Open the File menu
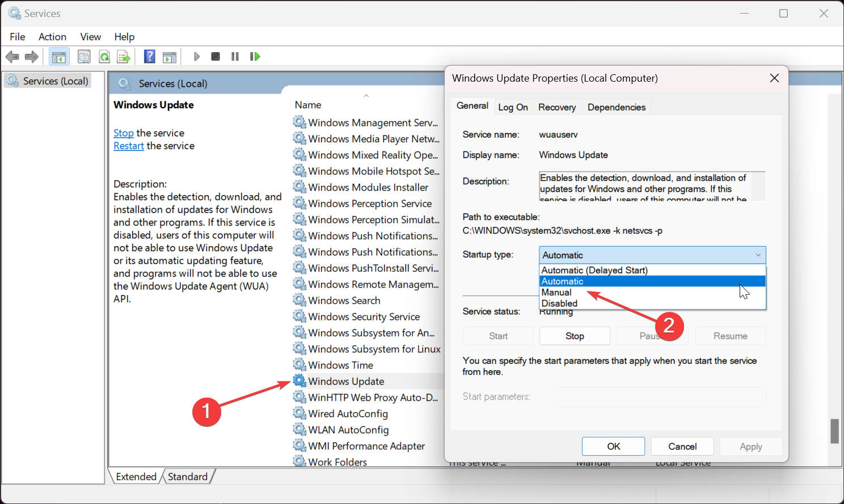Screen dimensions: 844x504 [x=18, y=37]
